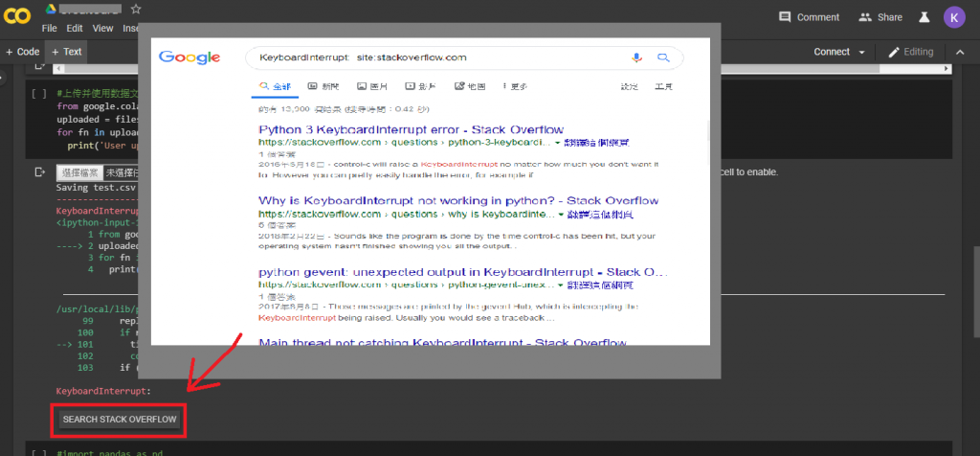980x456 pixels.
Task: Click the clear output icon above the upload cell
Action: tap(40, 65)
